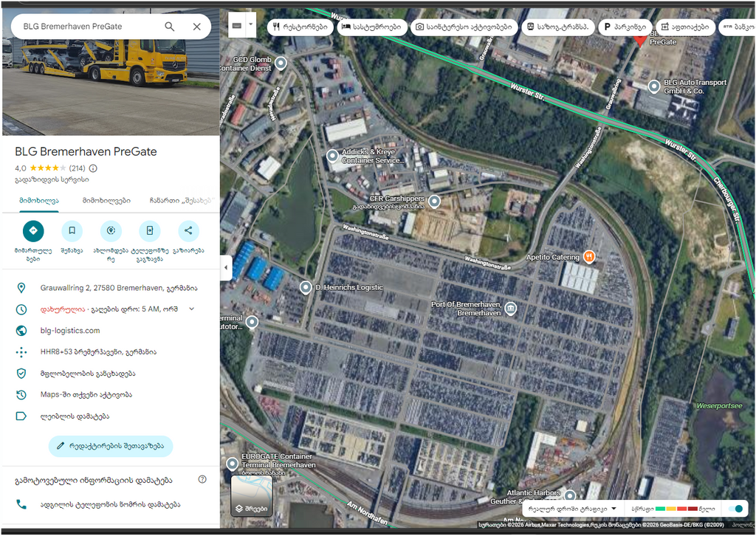
Task: Click the keyboard input tools icon
Action: coord(236,26)
